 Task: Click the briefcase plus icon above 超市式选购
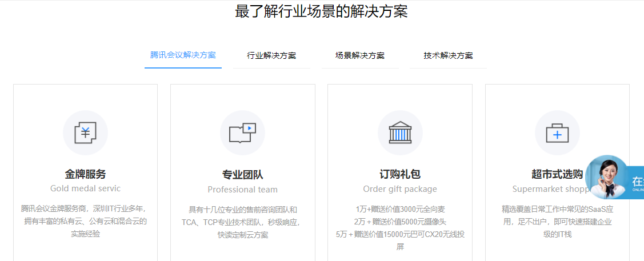(557, 133)
